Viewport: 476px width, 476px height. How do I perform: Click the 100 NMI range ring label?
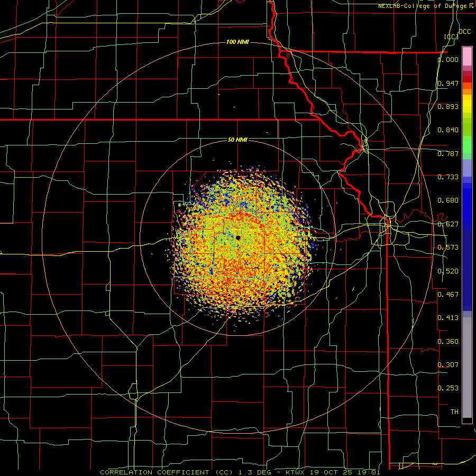(237, 42)
